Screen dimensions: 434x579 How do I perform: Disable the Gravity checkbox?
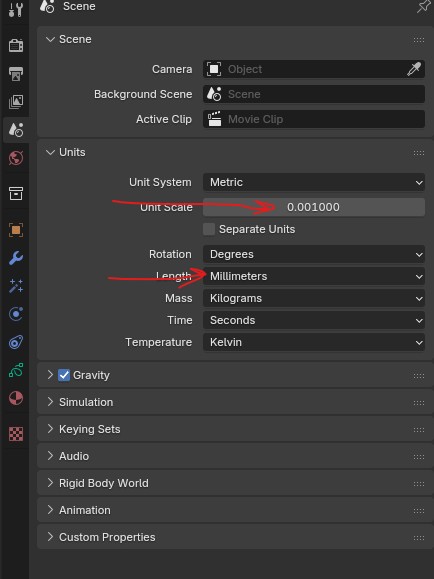(x=64, y=375)
